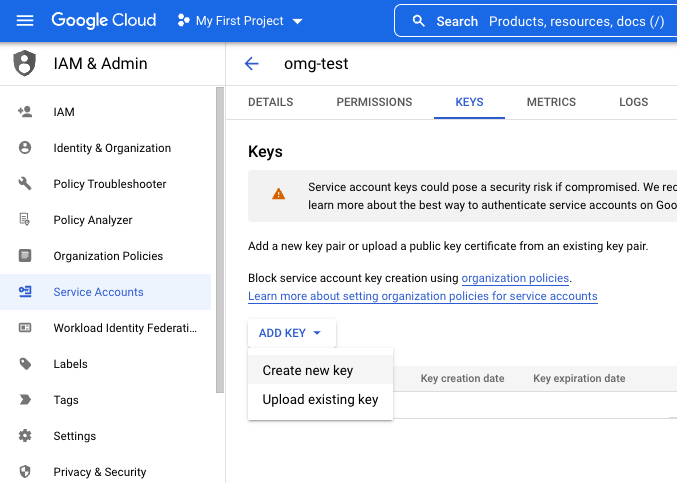This screenshot has width=677, height=483.
Task: Click the Workload Identity Federation icon
Action: [x=25, y=328]
